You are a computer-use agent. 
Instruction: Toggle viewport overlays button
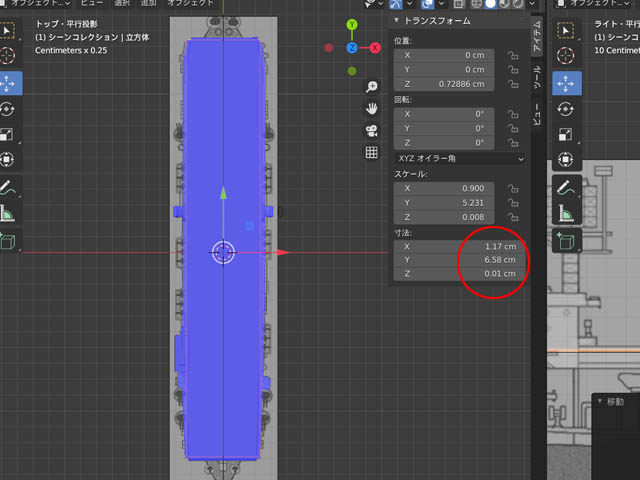(x=427, y=4)
